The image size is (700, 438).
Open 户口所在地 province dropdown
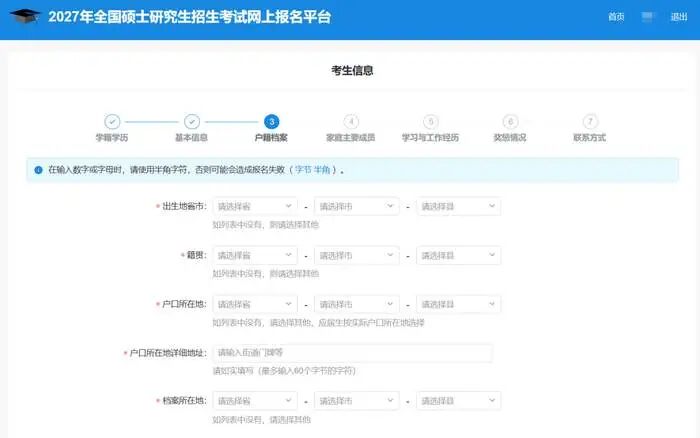pyautogui.click(x=255, y=304)
